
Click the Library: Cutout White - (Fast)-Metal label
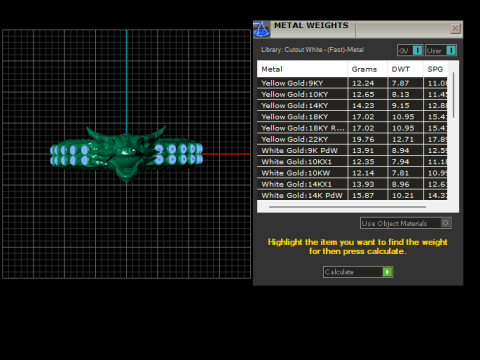[x=312, y=50]
